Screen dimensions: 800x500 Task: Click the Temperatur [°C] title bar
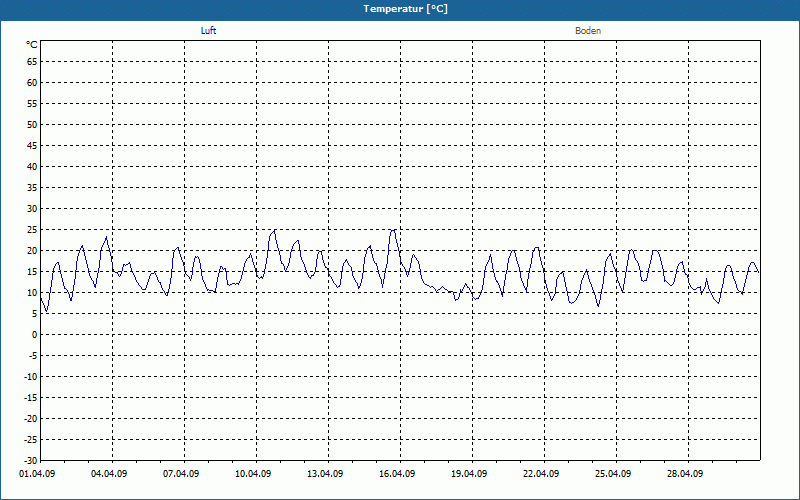pos(400,9)
